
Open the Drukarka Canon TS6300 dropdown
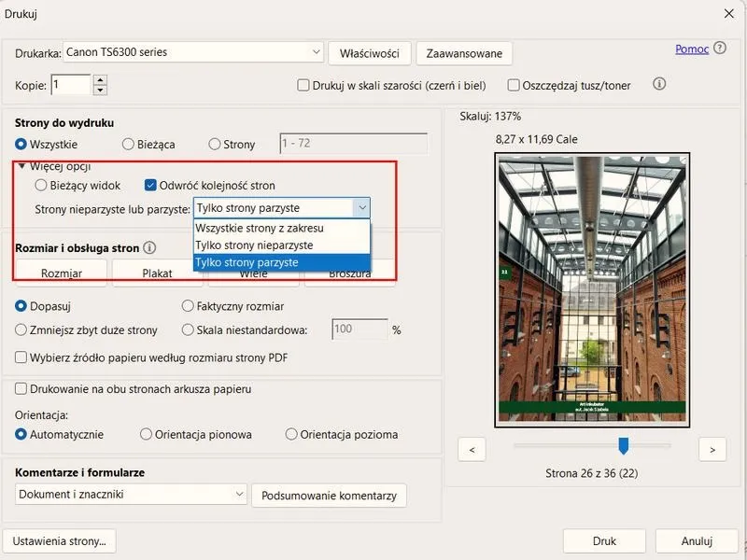[193, 52]
